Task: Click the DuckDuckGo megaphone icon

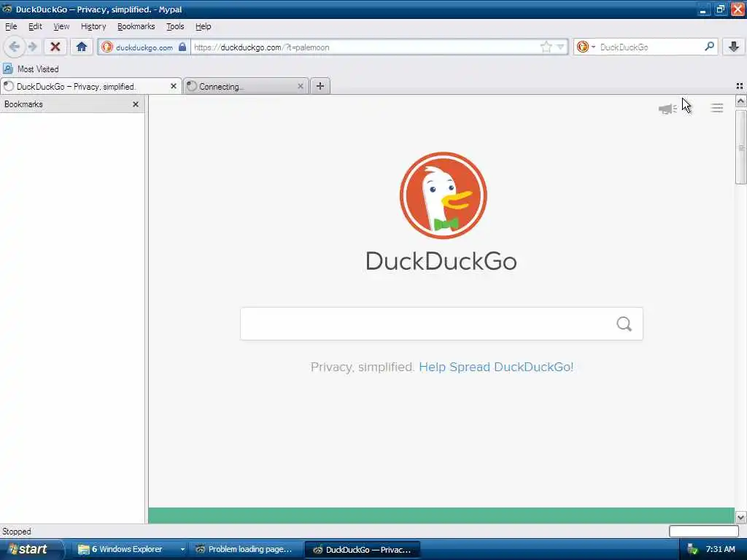Action: (x=667, y=109)
